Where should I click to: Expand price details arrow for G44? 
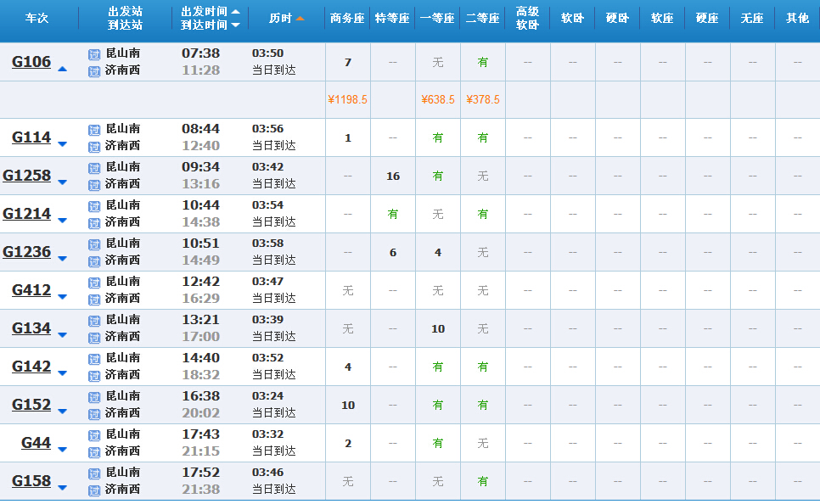tap(62, 450)
